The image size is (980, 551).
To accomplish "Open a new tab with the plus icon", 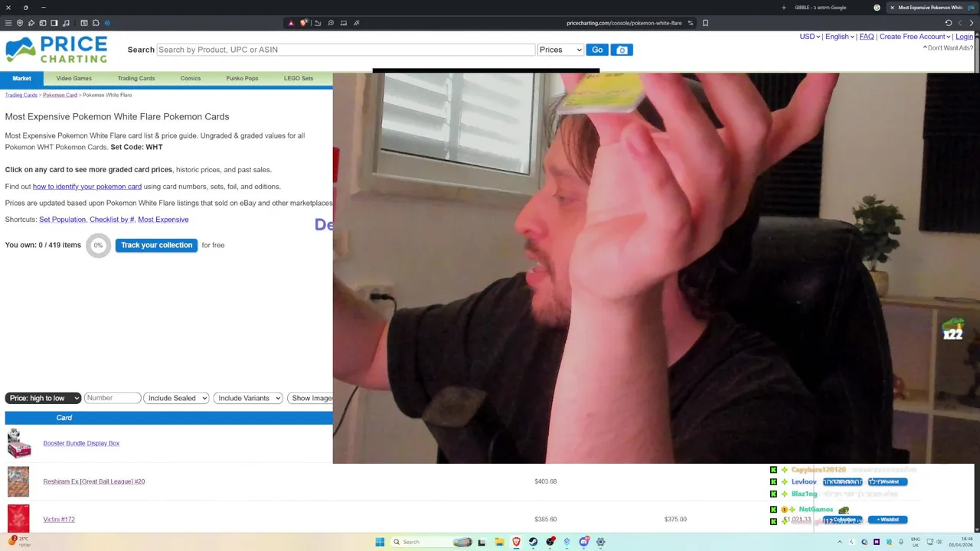I will [x=783, y=8].
